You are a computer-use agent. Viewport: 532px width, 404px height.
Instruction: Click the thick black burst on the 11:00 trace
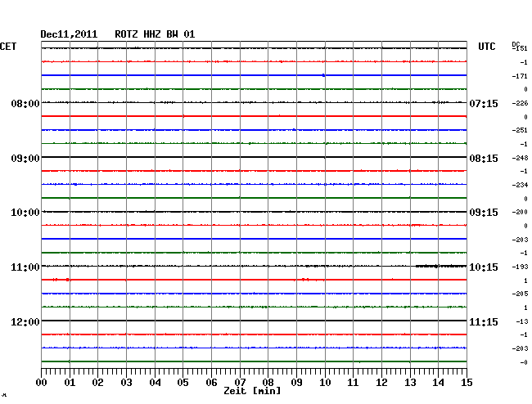(x=440, y=266)
